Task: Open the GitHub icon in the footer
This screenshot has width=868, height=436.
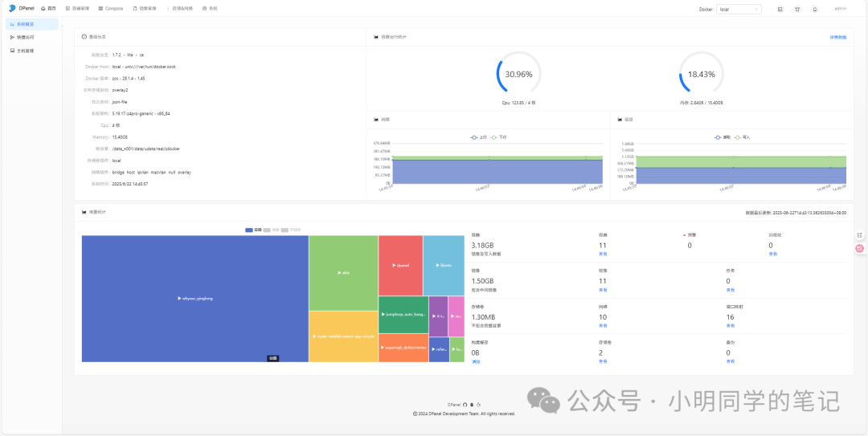Action: coord(465,405)
